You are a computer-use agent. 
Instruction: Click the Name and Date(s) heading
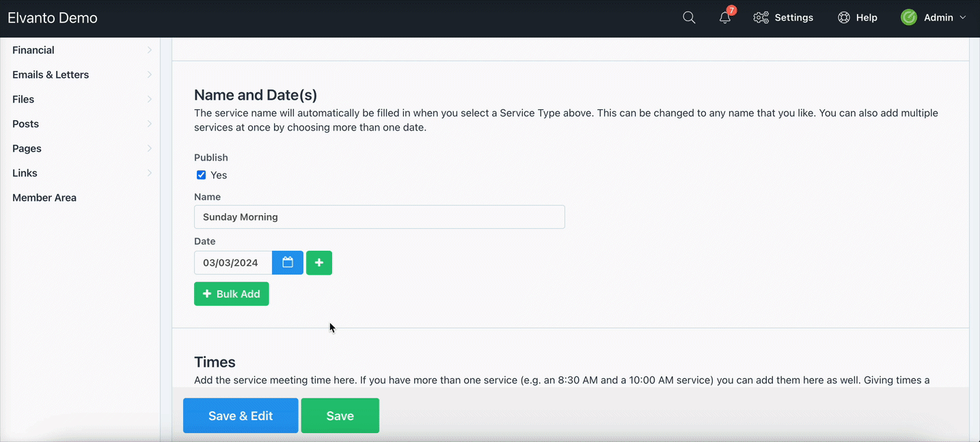pyautogui.click(x=256, y=95)
